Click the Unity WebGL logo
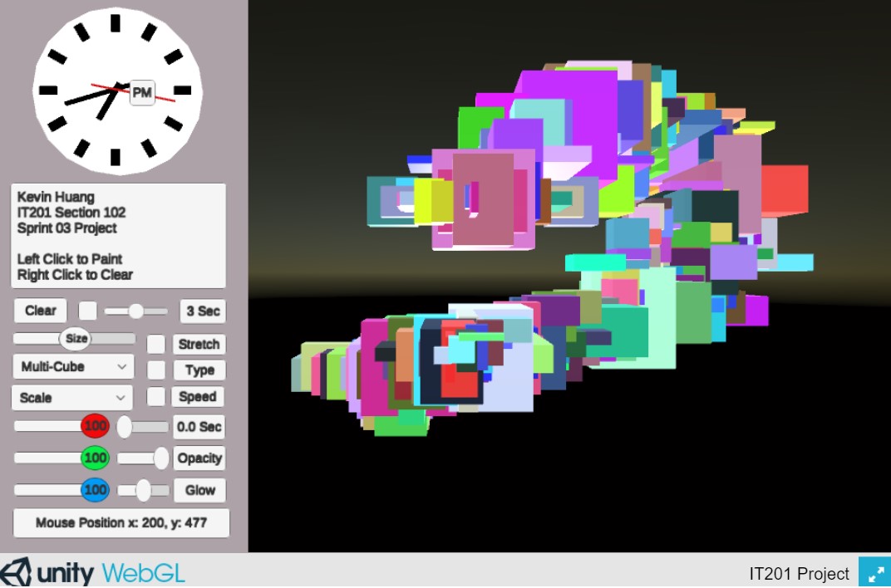This screenshot has height=588, width=891. 93,573
